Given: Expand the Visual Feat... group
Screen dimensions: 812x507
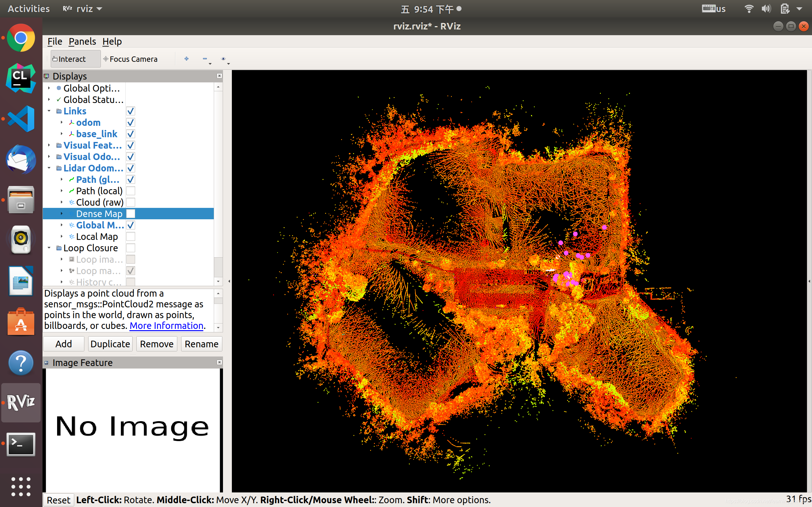Looking at the screenshot, I should (x=49, y=145).
